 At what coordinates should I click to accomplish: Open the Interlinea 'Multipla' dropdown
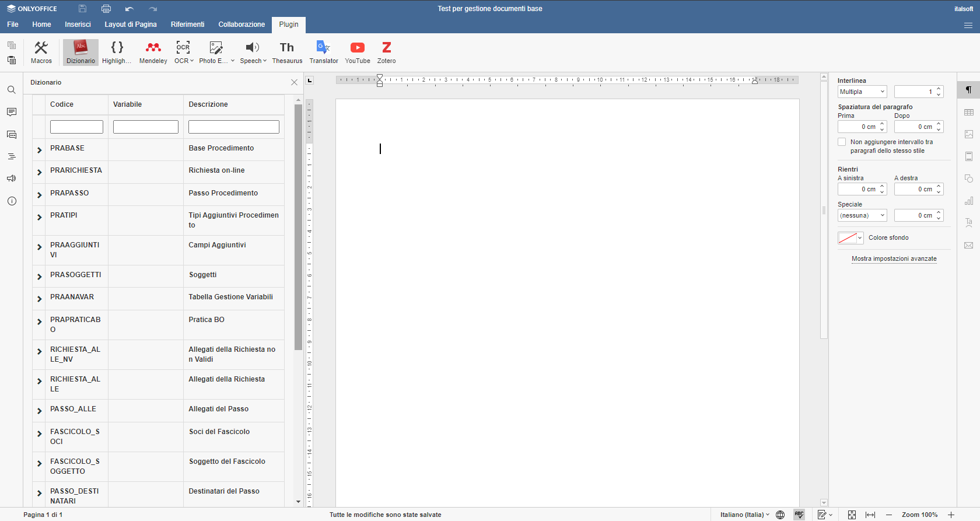[862, 92]
